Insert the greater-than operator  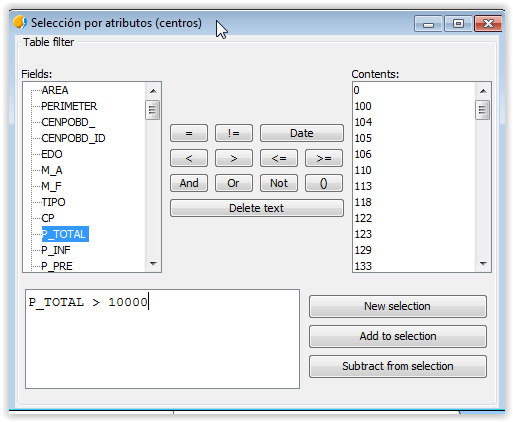click(234, 158)
